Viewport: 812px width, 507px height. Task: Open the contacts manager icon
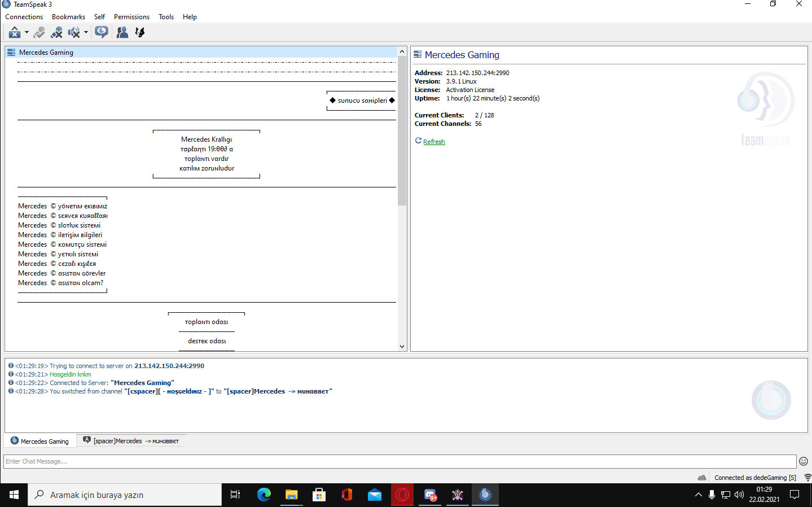pos(122,33)
